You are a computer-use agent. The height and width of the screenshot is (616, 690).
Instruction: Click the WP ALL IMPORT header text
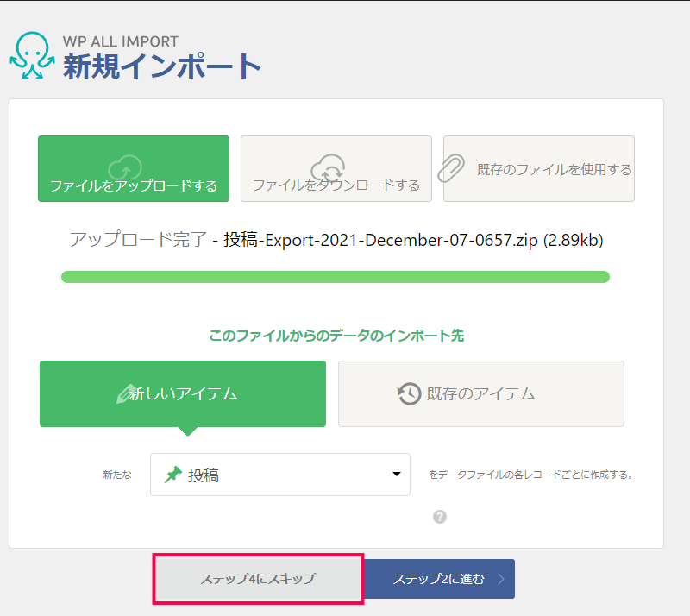click(x=121, y=41)
